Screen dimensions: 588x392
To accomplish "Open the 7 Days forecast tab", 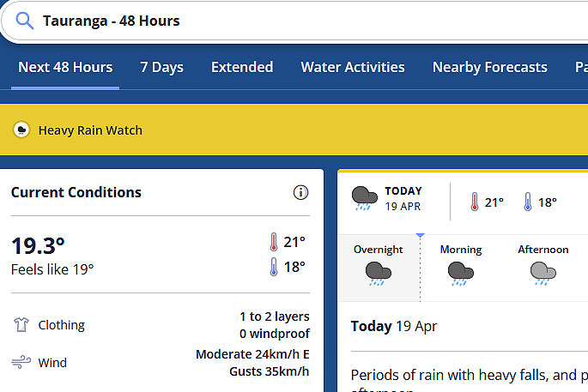I will tap(162, 67).
